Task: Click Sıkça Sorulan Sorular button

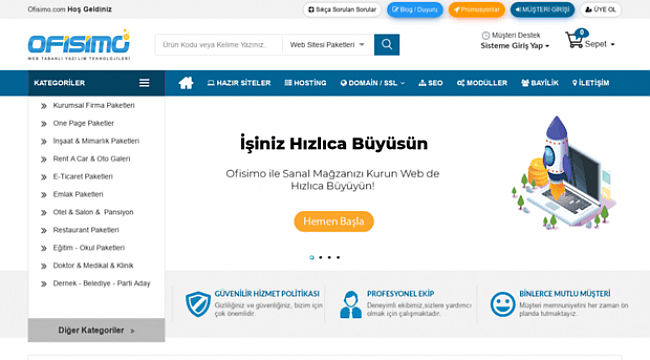Action: pyautogui.click(x=342, y=10)
